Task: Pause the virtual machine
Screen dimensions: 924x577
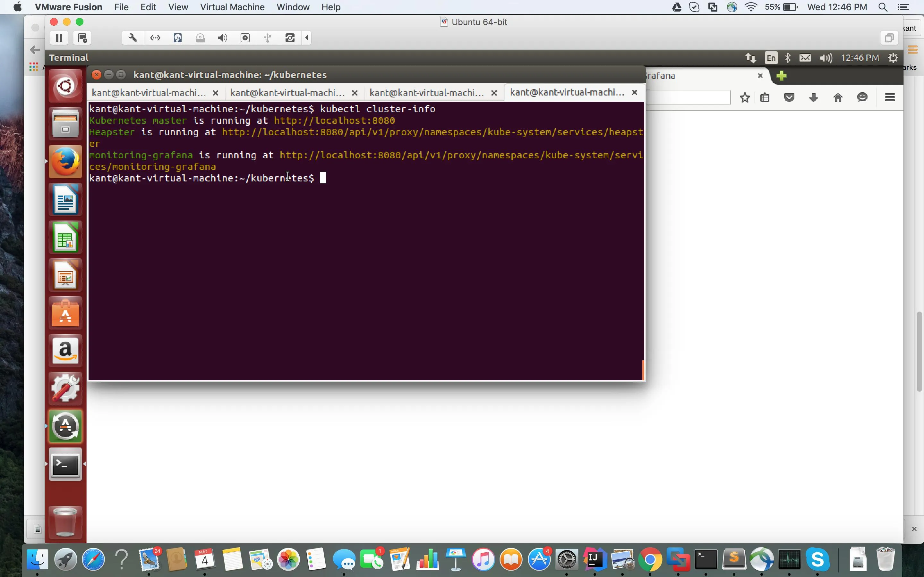Action: click(x=59, y=38)
